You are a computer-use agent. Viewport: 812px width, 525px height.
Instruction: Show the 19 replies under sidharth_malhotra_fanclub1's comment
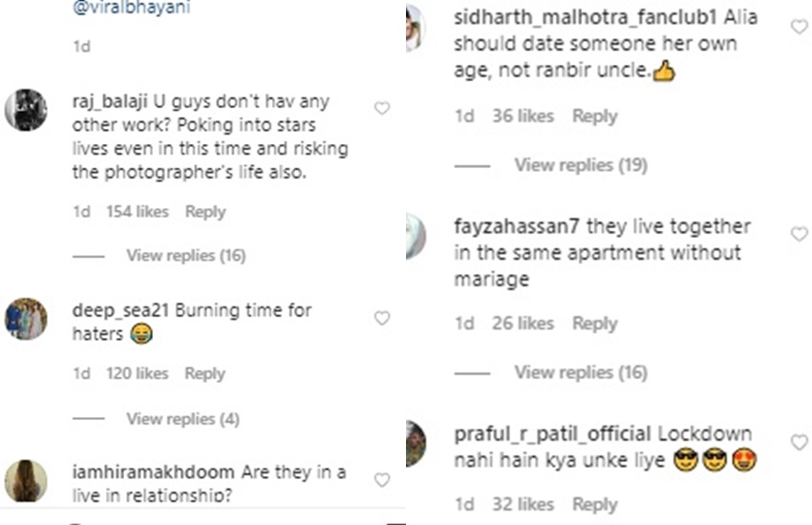click(x=580, y=165)
